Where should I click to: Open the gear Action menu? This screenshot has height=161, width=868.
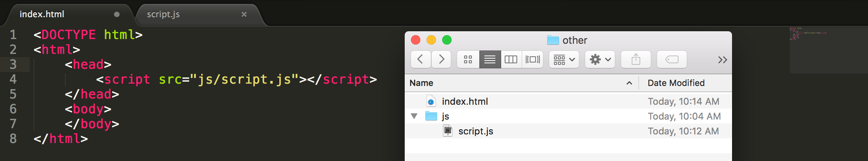pyautogui.click(x=600, y=59)
